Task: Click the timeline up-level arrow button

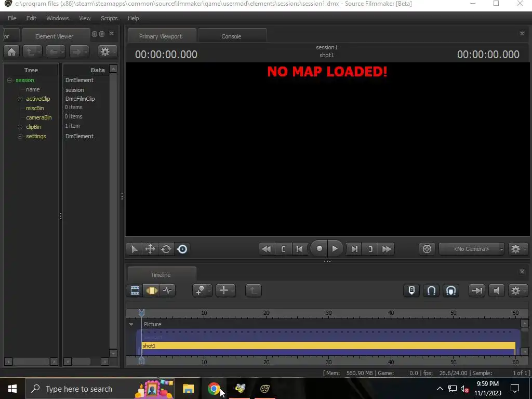Action: coord(254,290)
